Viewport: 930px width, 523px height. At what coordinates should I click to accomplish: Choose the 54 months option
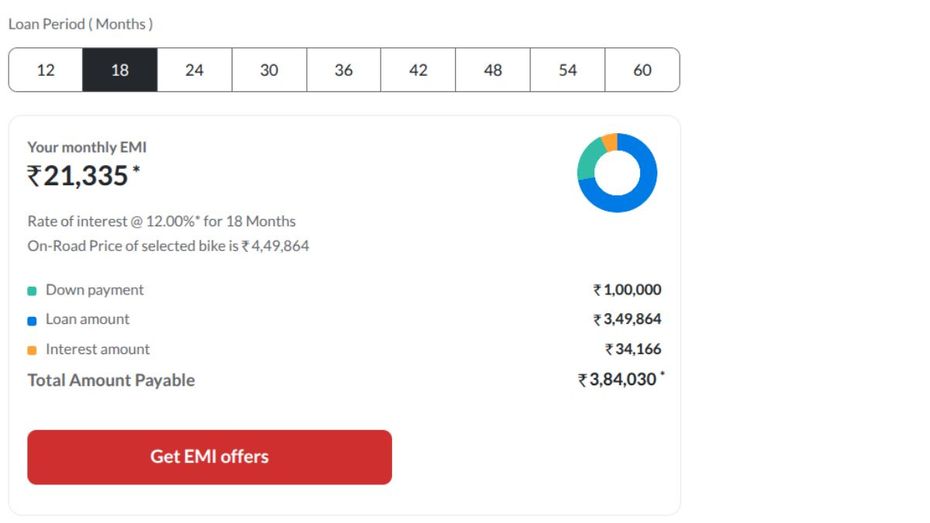coord(568,70)
